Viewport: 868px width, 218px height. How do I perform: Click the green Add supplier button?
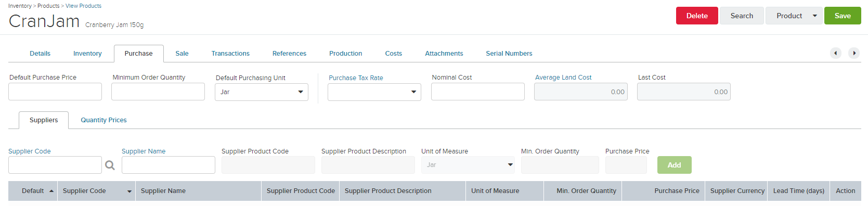point(675,165)
